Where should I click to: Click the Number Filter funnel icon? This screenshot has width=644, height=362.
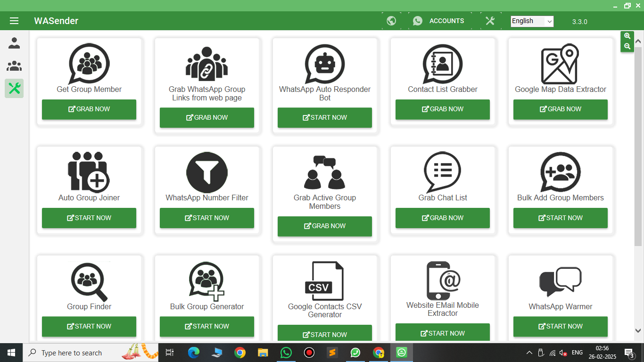[207, 172]
